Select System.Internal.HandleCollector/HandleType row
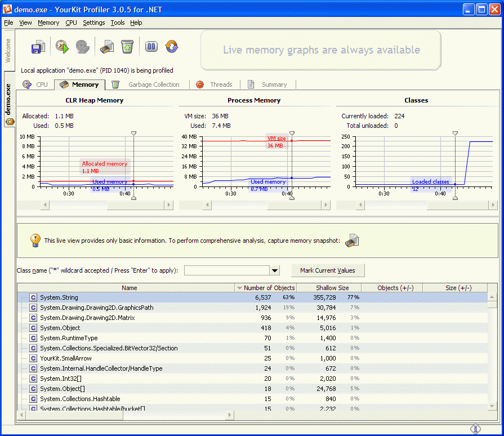The height and width of the screenshot is (436, 504). pyautogui.click(x=252, y=368)
